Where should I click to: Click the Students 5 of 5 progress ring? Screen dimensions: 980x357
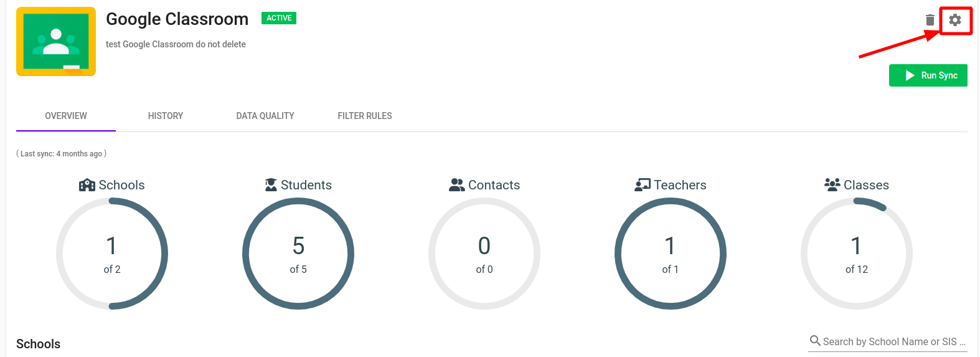pyautogui.click(x=298, y=254)
